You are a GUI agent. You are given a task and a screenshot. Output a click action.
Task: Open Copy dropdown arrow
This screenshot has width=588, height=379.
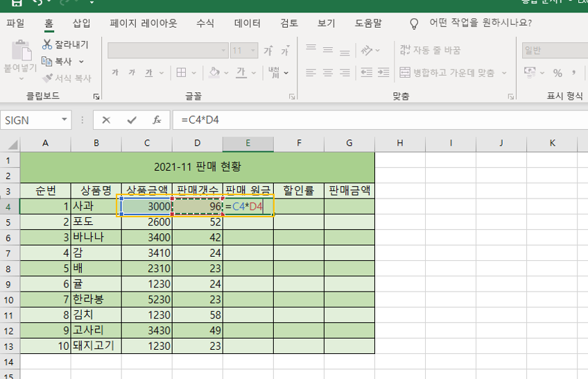tap(81, 62)
